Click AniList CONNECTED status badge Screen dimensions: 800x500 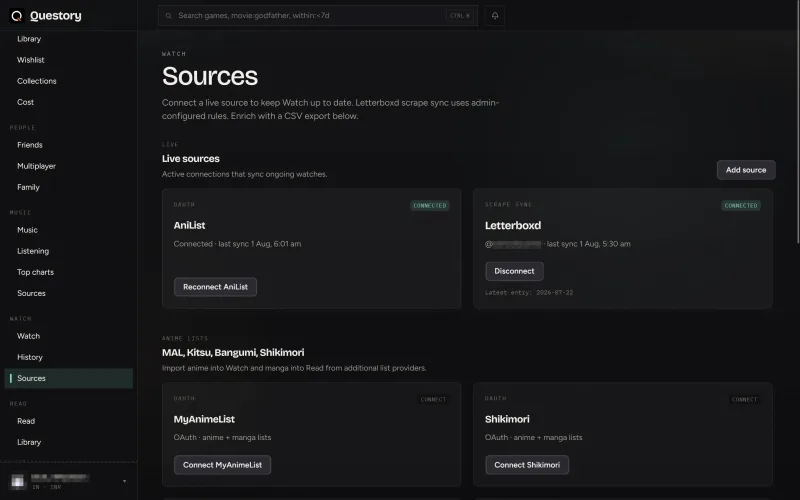pos(430,206)
